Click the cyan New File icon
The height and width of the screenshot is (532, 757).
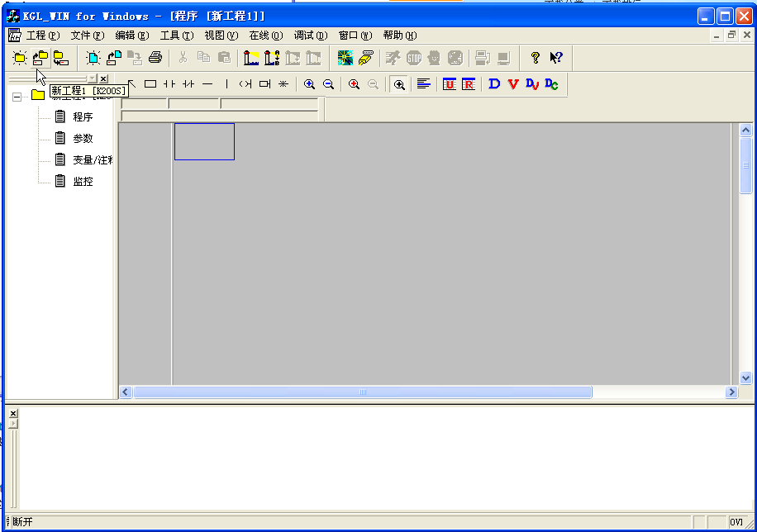click(93, 58)
